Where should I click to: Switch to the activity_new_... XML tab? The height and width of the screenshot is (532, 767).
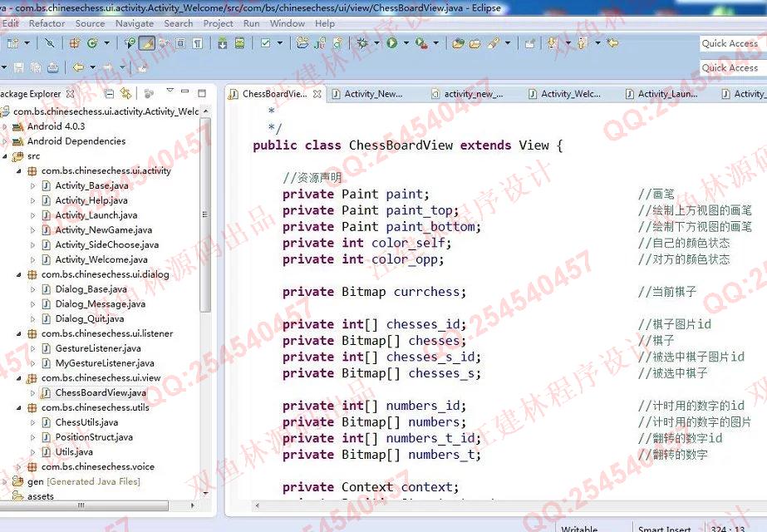click(473, 93)
